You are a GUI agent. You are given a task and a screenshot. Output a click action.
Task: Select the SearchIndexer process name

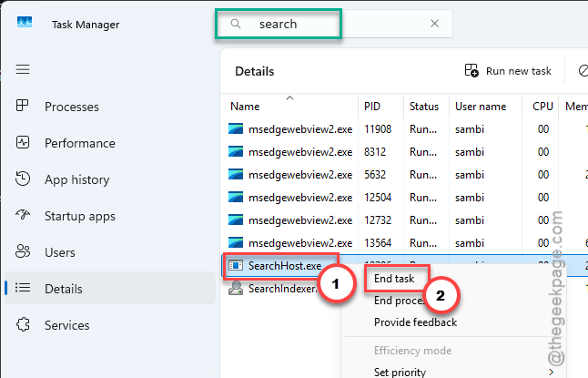[x=282, y=289]
